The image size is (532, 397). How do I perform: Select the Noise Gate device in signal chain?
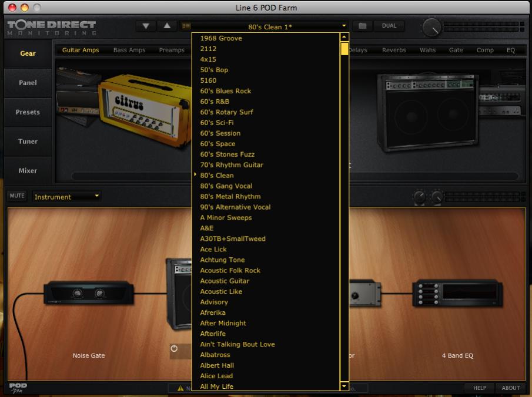pos(88,292)
